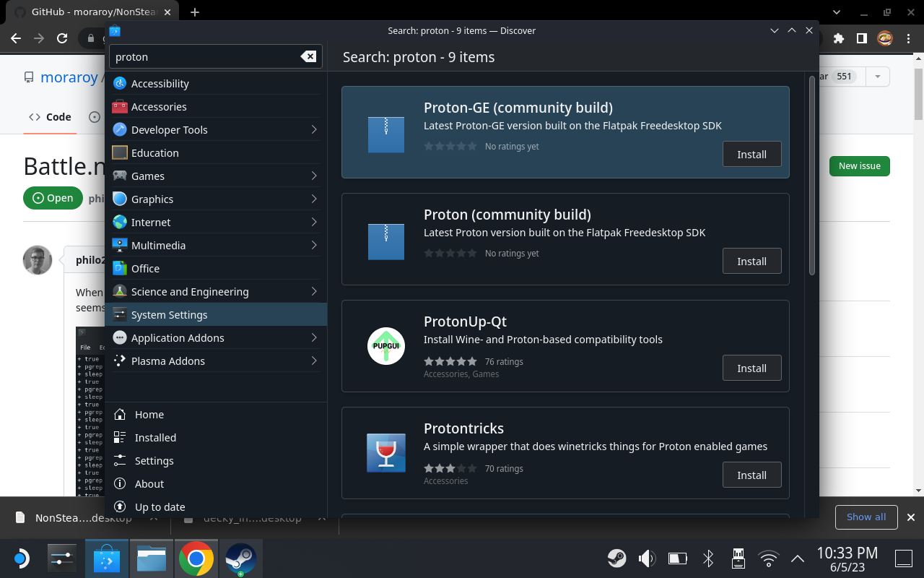Screen dimensions: 924x578
Task: Click the Protontricks wine glass icon
Action: (x=385, y=453)
